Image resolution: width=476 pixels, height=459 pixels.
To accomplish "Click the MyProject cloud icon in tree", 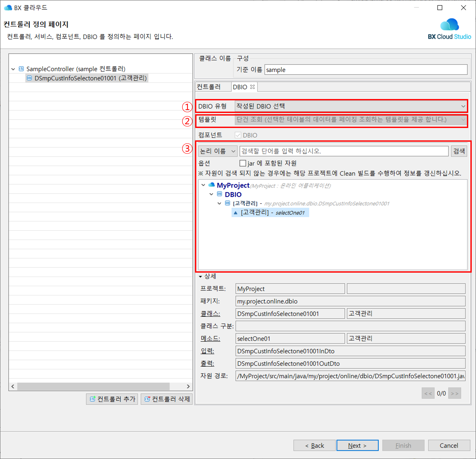I will (211, 185).
